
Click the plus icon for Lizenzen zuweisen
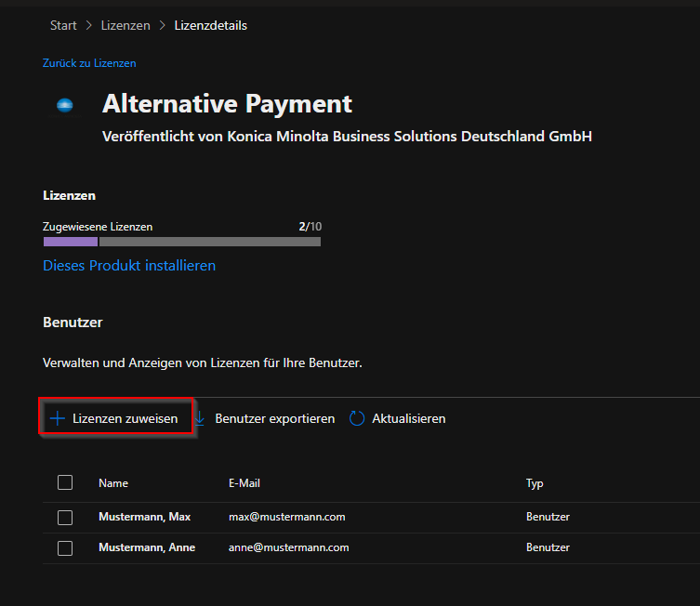(57, 418)
